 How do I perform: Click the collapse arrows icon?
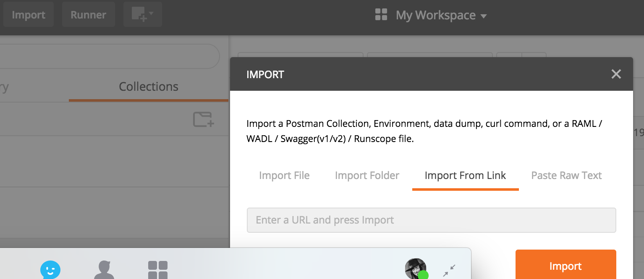(449, 270)
